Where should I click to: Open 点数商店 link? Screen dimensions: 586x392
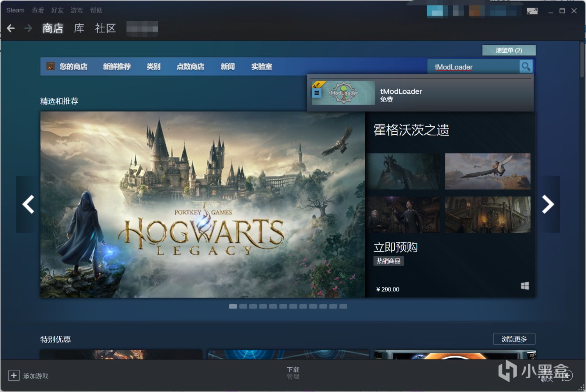coord(190,66)
